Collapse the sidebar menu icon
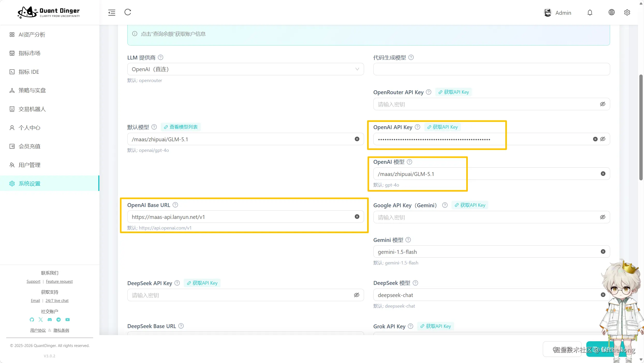 [x=112, y=12]
